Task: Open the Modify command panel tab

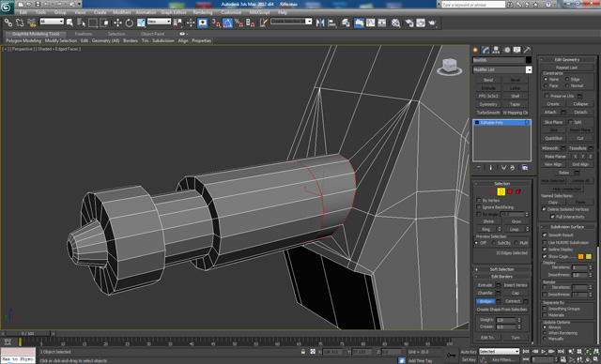Action: (x=486, y=50)
